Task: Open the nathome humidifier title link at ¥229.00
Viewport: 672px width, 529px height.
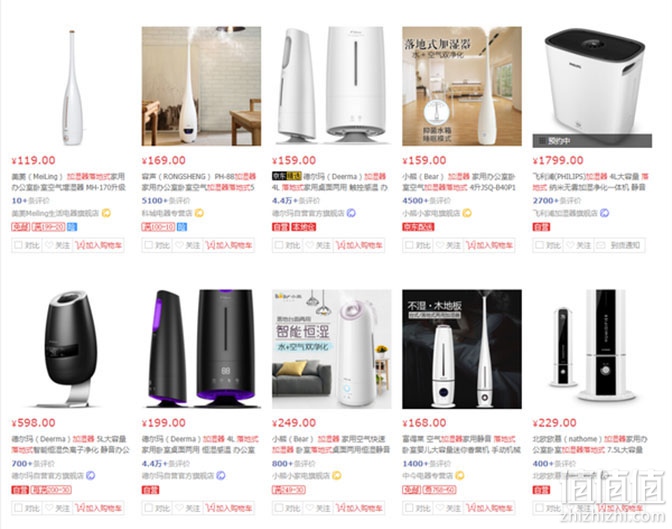Action: [590, 445]
